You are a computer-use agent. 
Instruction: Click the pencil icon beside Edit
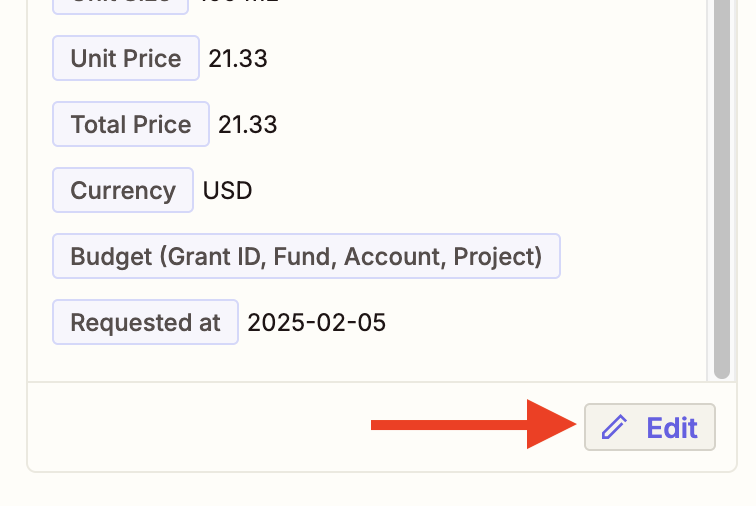pyautogui.click(x=614, y=428)
